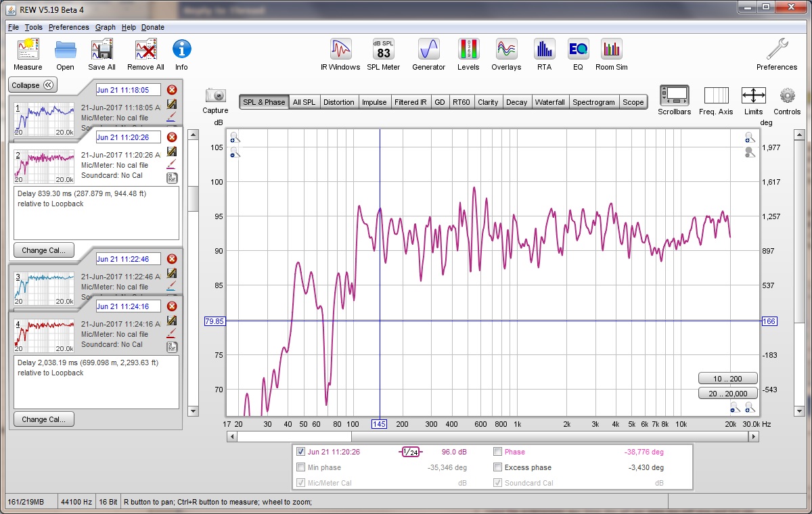Uncheck the Jun 21 11:20:26 trace checkbox
Viewport: 812px width, 514px height.
(x=301, y=452)
